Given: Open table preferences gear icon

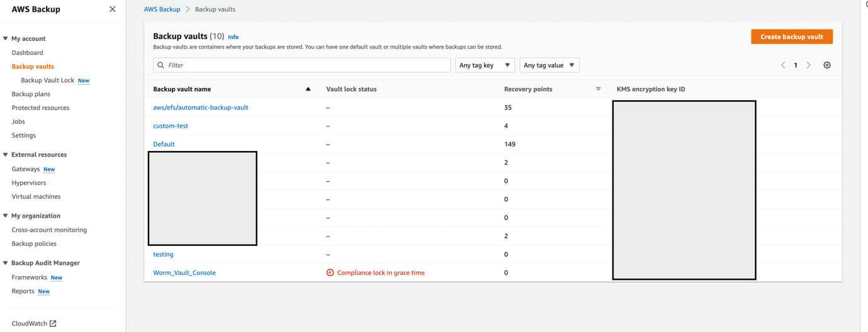Looking at the screenshot, I should click(x=827, y=65).
